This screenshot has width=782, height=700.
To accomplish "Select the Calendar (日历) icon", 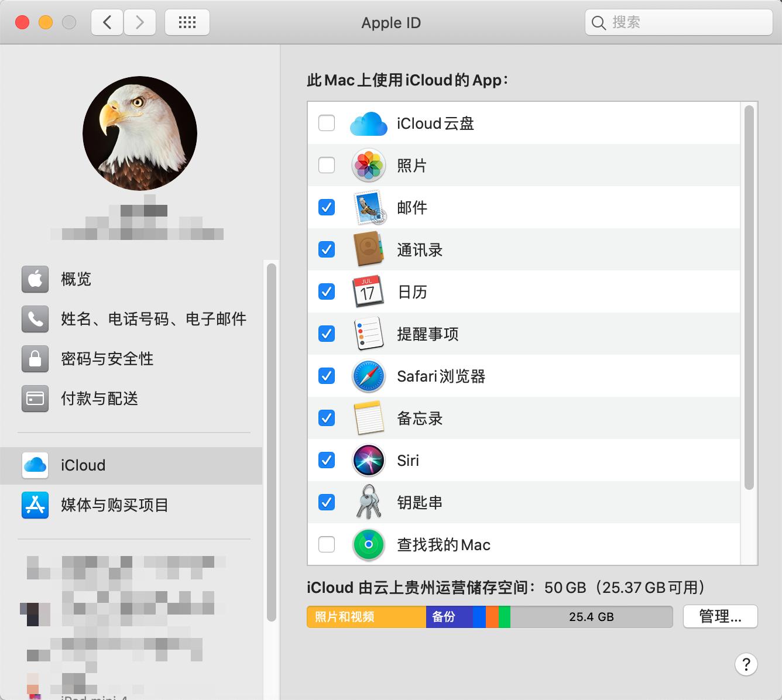I will (368, 291).
